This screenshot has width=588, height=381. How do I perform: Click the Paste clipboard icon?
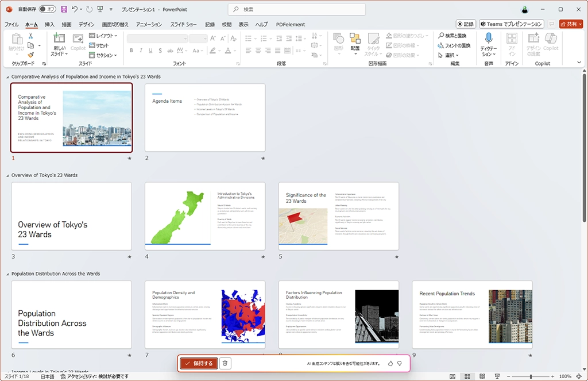point(17,39)
